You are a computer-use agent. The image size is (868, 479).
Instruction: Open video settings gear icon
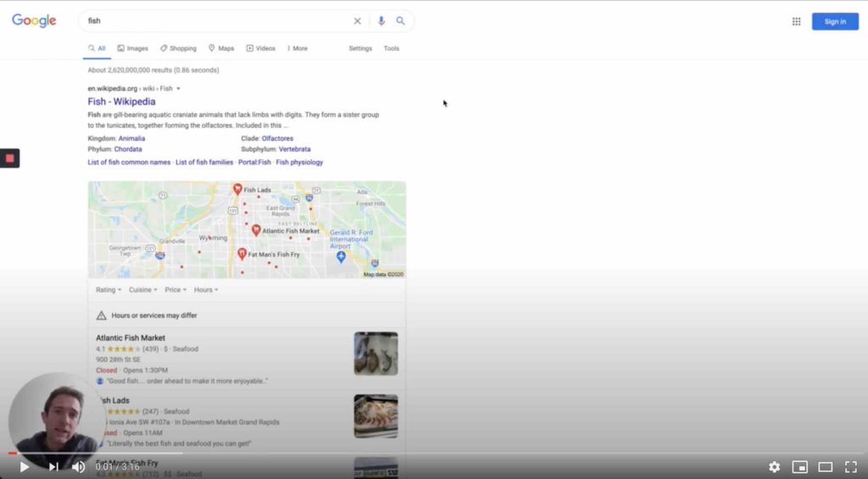774,466
